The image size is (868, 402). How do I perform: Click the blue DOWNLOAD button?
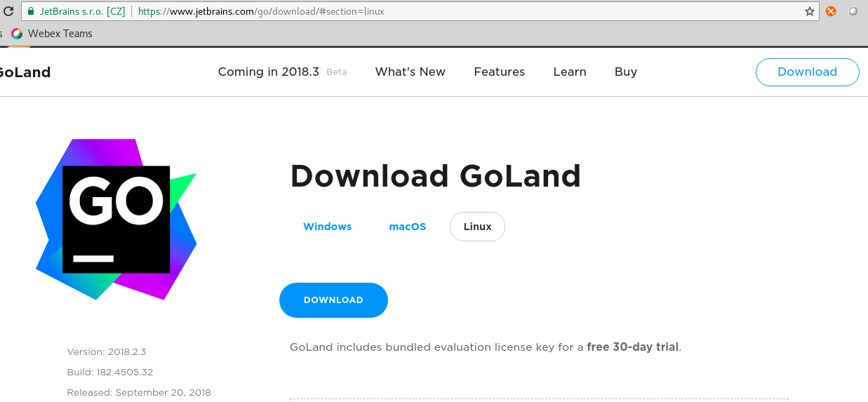click(x=333, y=300)
